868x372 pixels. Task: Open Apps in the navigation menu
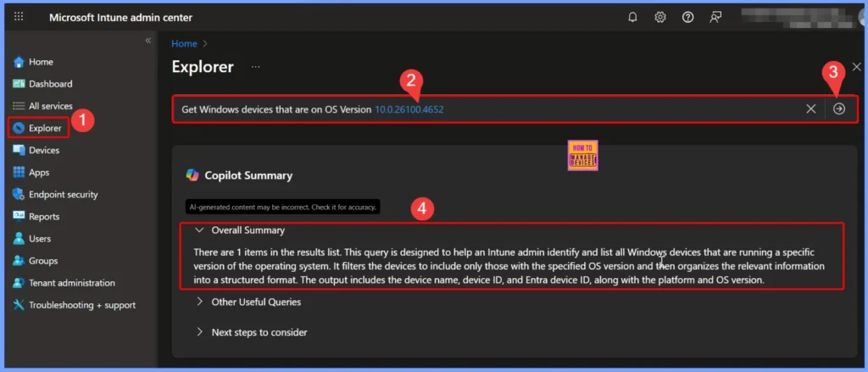point(39,172)
